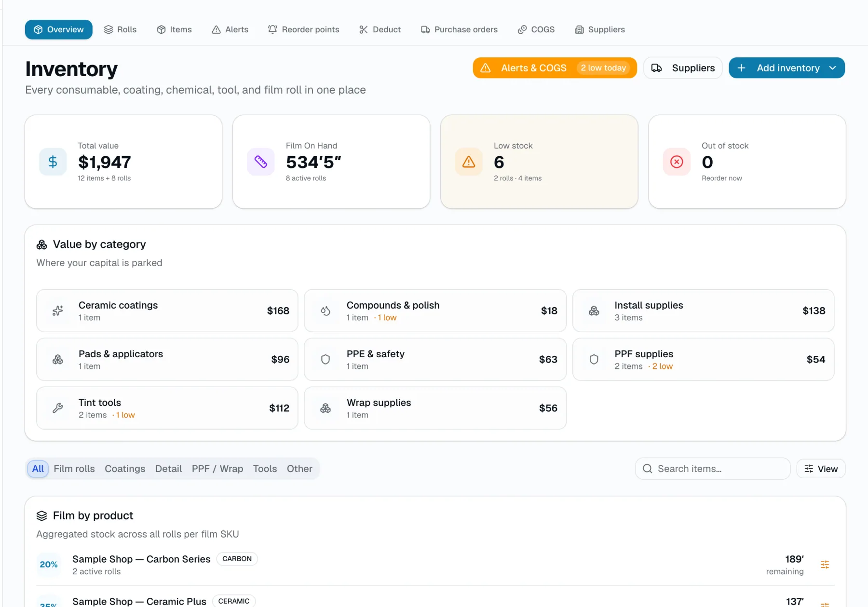Screen dimensions: 868x607
Task: Click the CARBON tag on Carbon Series
Action: pos(237,559)
